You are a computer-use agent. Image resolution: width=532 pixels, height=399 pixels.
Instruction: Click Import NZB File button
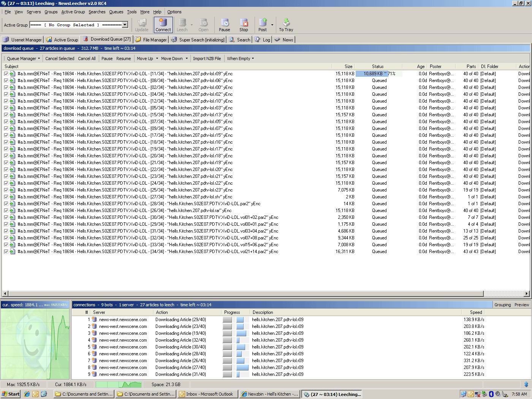(207, 59)
